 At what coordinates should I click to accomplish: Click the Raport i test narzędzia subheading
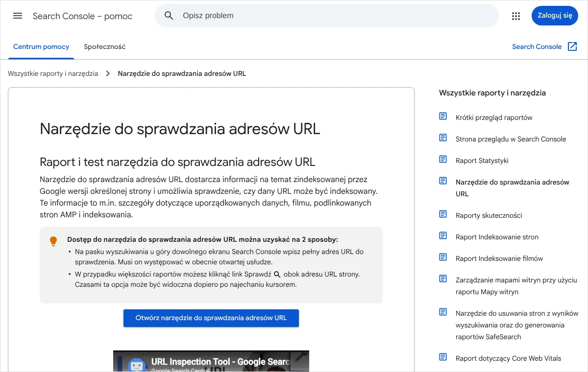177,162
